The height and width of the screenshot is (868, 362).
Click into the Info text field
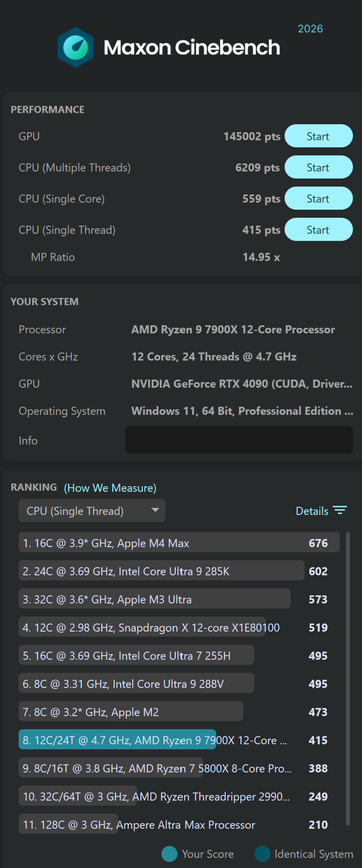[x=239, y=440]
